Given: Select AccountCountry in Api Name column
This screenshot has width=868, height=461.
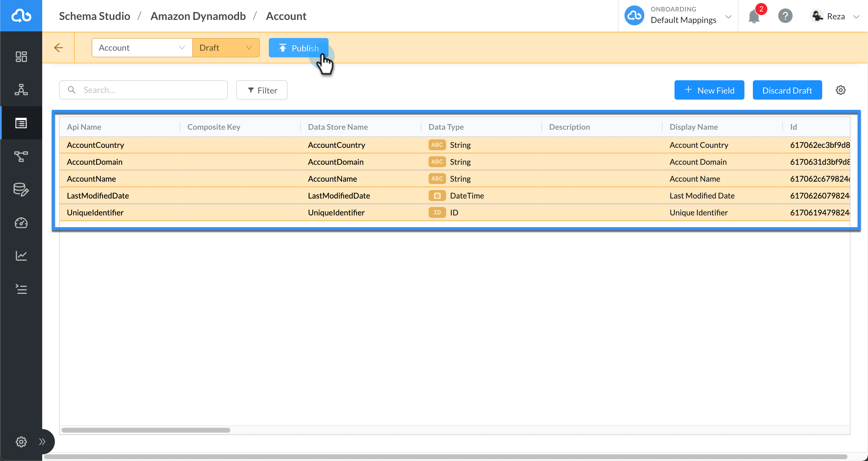Looking at the screenshot, I should pos(95,145).
